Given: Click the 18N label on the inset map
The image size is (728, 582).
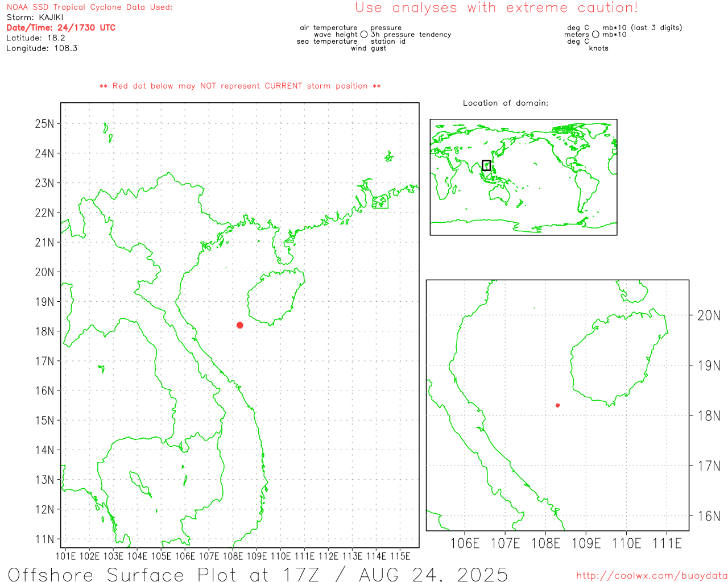Looking at the screenshot, I should click(x=709, y=416).
